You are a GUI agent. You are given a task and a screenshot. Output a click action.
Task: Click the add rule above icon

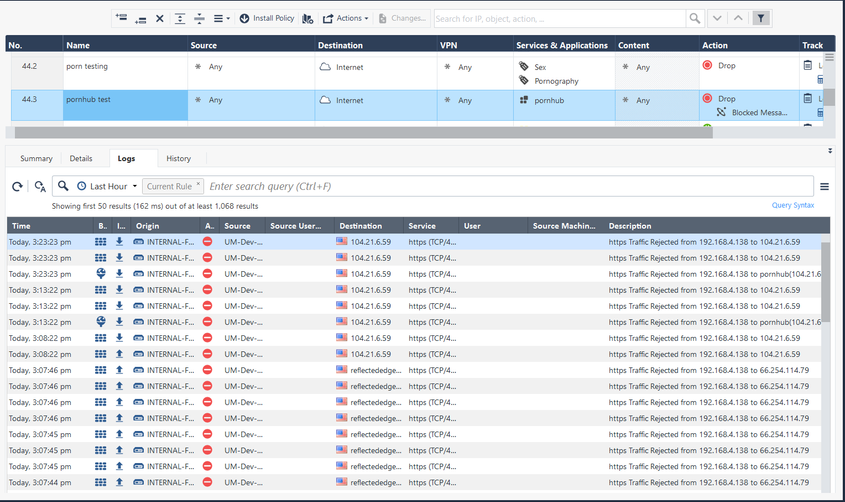121,18
